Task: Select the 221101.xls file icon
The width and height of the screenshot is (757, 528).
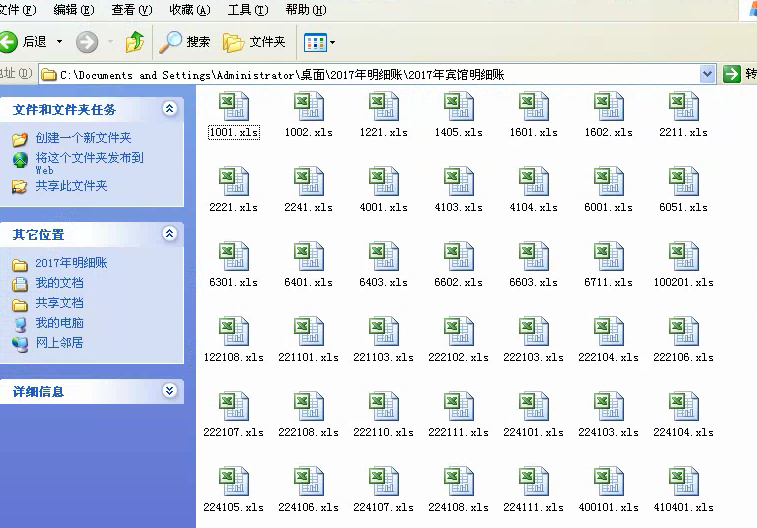Action: coord(309,331)
